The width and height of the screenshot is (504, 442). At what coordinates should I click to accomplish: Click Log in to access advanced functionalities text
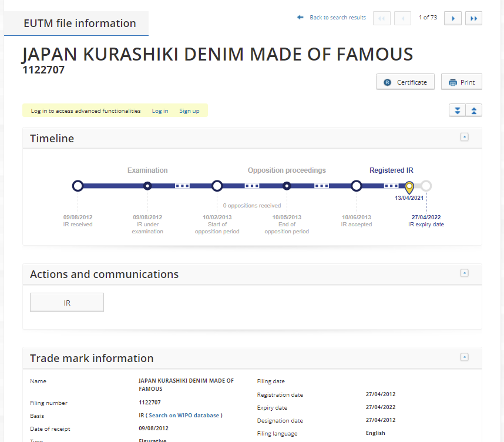(x=86, y=110)
